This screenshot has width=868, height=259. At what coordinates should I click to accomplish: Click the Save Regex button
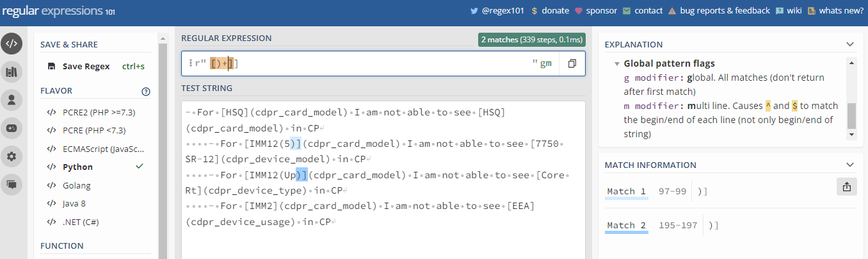[x=86, y=66]
